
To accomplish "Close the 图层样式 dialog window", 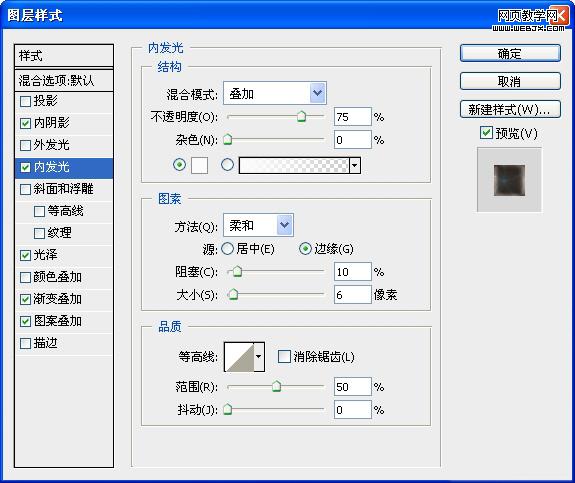I will pos(560,16).
